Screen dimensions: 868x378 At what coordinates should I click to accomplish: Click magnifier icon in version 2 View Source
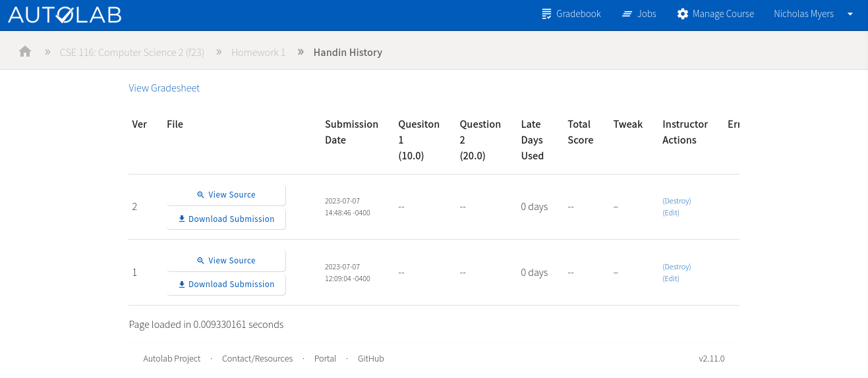201,195
